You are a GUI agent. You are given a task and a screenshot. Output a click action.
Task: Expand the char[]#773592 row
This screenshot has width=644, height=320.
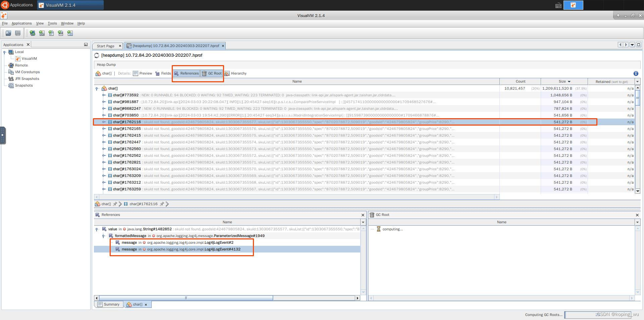coord(104,95)
